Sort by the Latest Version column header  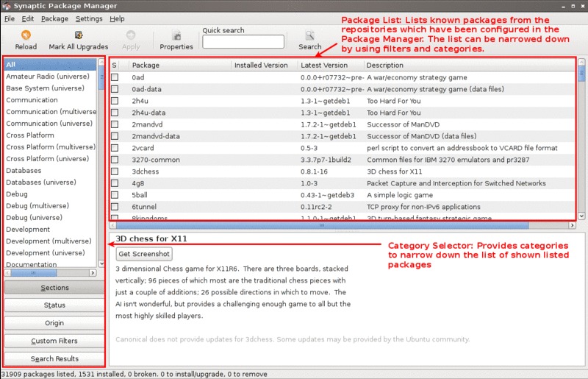pos(331,65)
